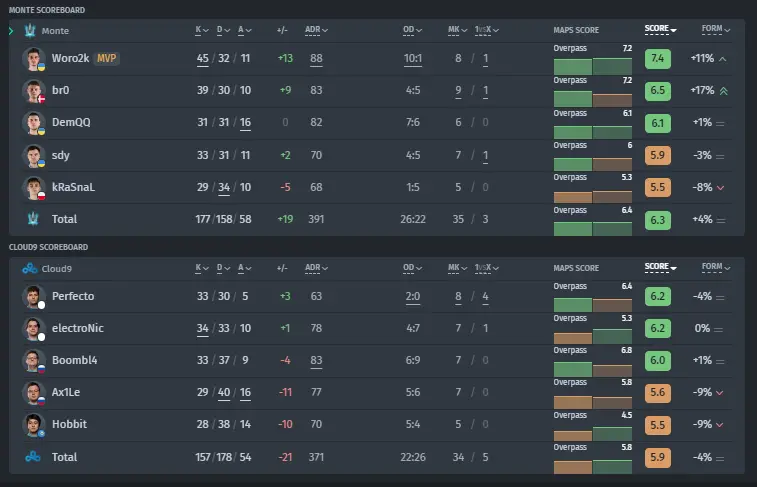This screenshot has width=757, height=487.
Task: Sort Monte table by MK column
Action: (457, 30)
